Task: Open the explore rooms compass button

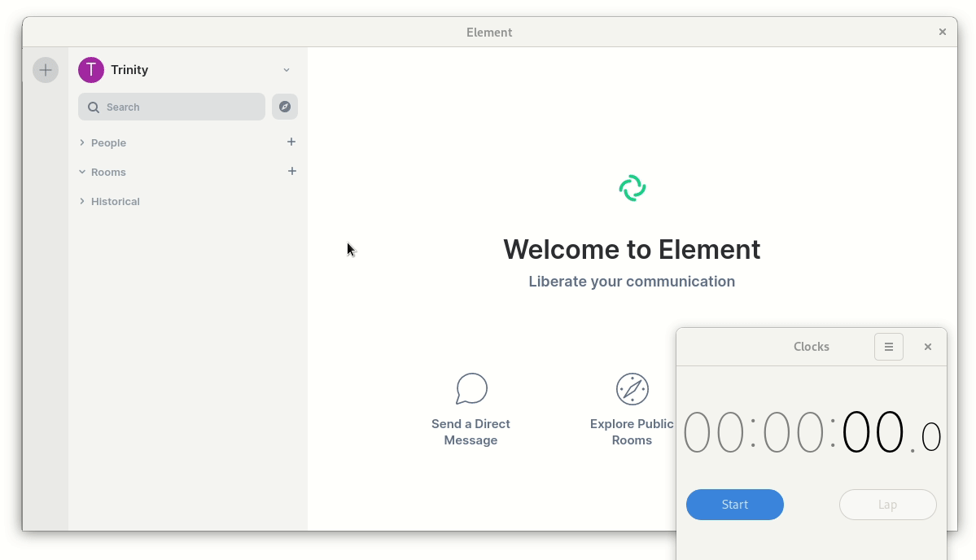Action: (x=285, y=107)
